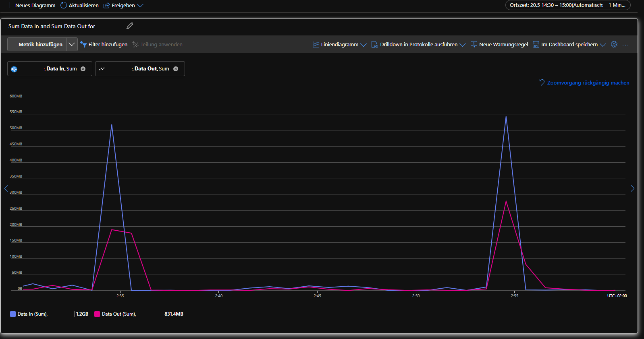Navigate time range backward with left arrow
Screen dimensions: 644x339
(x=6, y=188)
